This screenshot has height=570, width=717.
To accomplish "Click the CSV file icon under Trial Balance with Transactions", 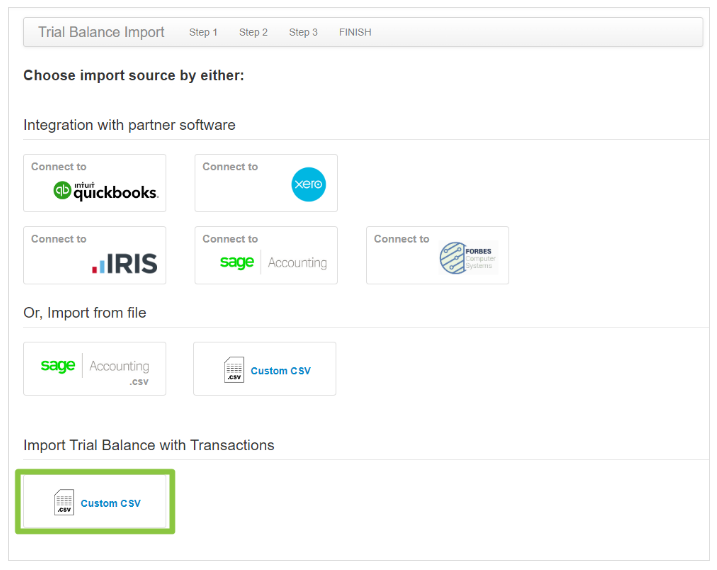I will [64, 503].
